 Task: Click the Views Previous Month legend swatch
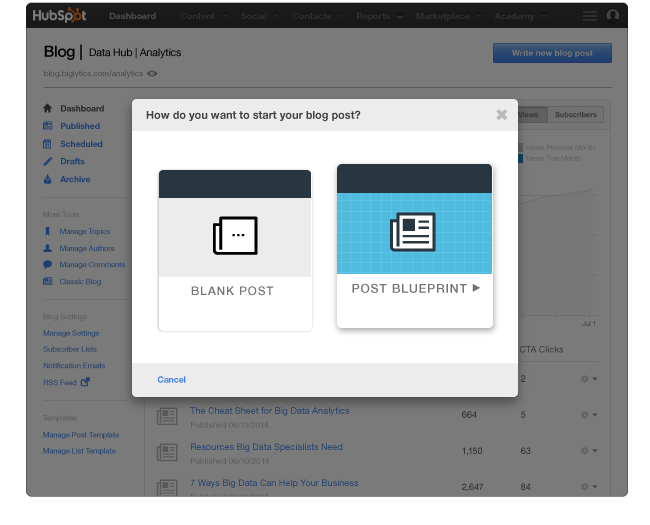[520, 147]
